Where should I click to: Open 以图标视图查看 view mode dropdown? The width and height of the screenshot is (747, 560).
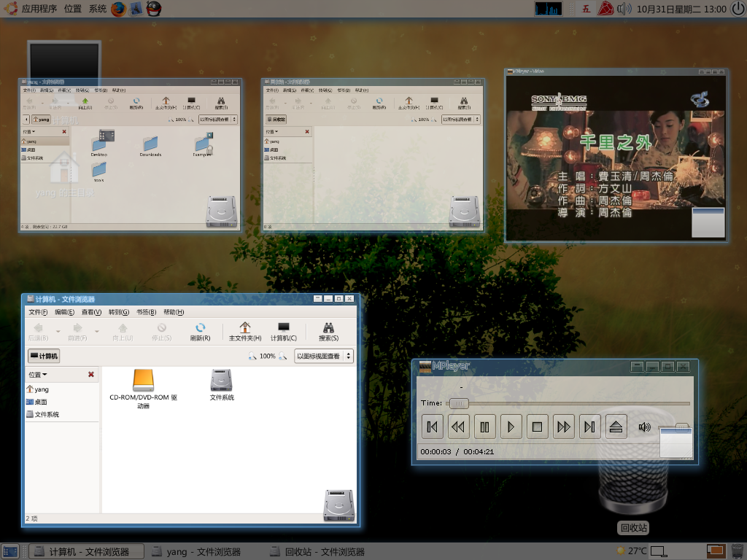point(324,356)
